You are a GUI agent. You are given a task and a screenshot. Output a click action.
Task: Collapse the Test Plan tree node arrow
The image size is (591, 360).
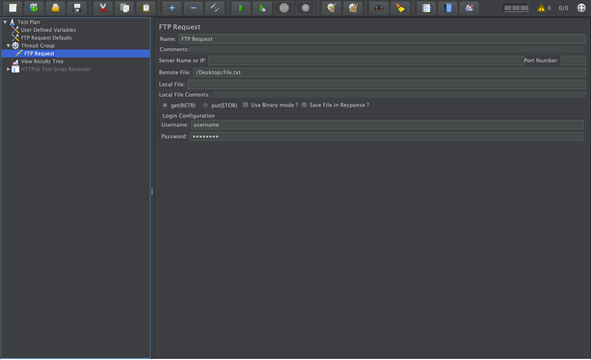click(5, 22)
